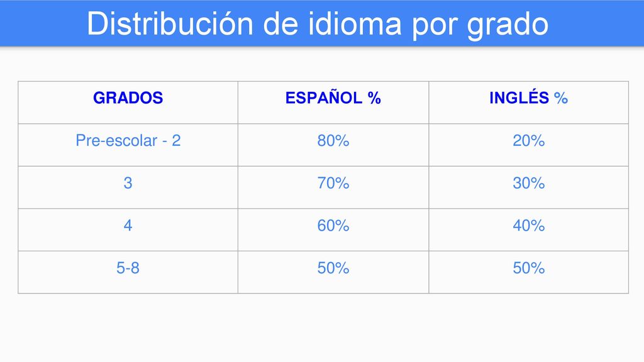Click the word grado in the title
This screenshot has width=644, height=362.
pyautogui.click(x=508, y=25)
